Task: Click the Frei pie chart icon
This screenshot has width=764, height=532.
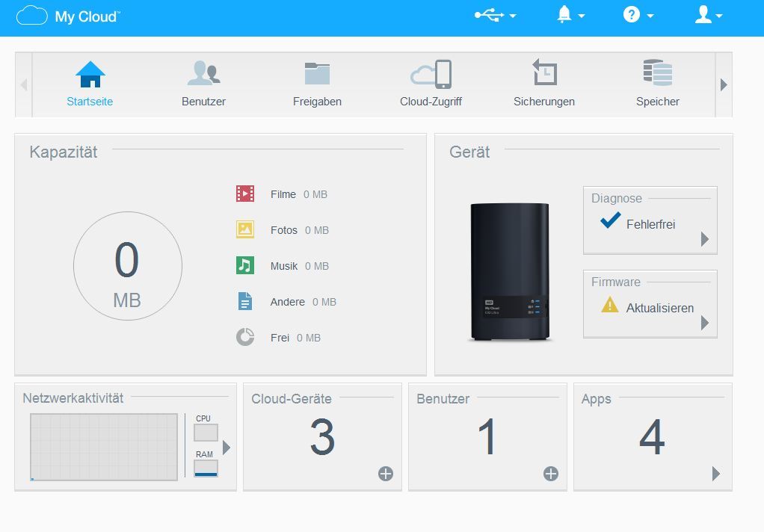Action: pos(245,337)
